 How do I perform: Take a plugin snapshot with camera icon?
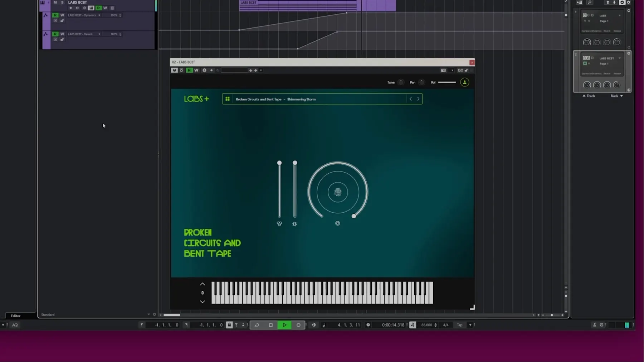click(443, 70)
